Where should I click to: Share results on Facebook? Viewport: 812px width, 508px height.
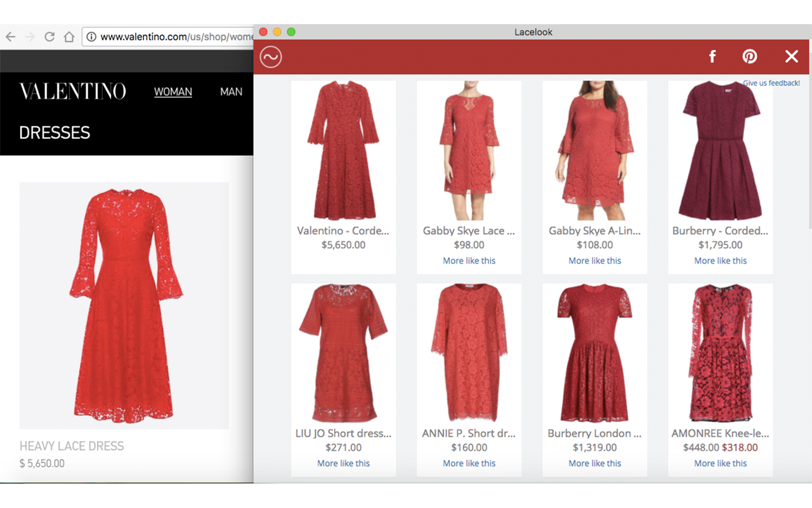[712, 57]
